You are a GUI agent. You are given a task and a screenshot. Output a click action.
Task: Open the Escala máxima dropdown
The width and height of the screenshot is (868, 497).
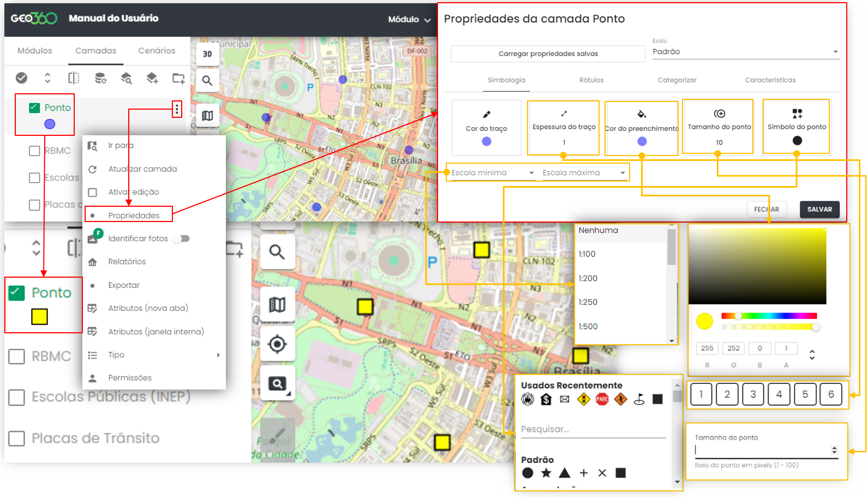coord(584,173)
